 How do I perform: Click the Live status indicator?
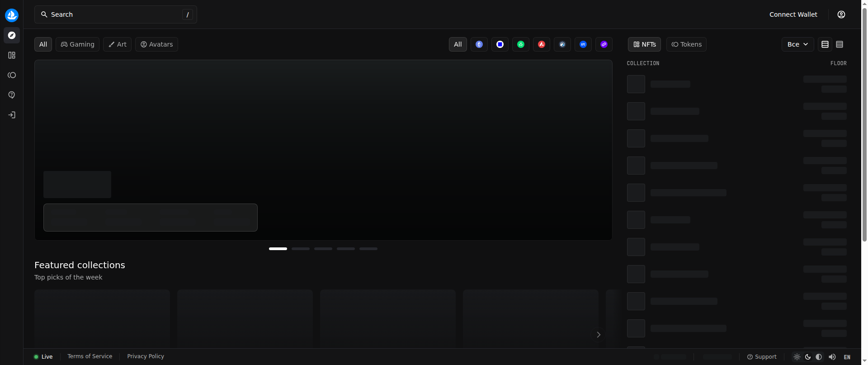tap(43, 357)
